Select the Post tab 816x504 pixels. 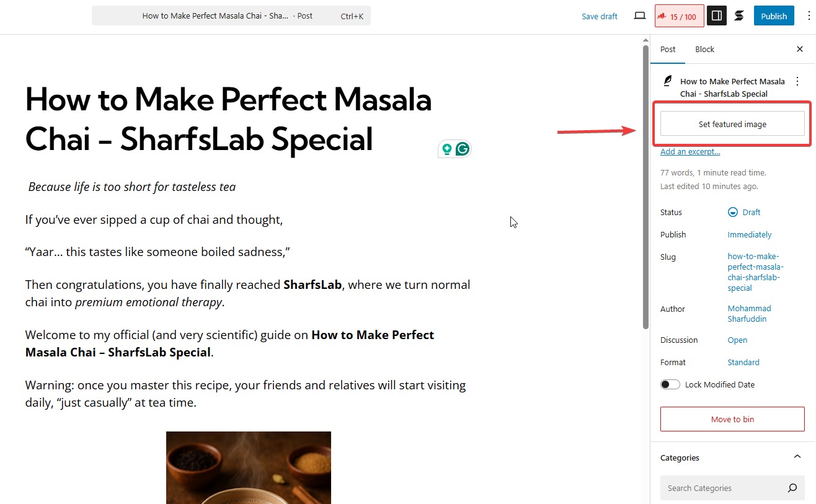coord(668,49)
